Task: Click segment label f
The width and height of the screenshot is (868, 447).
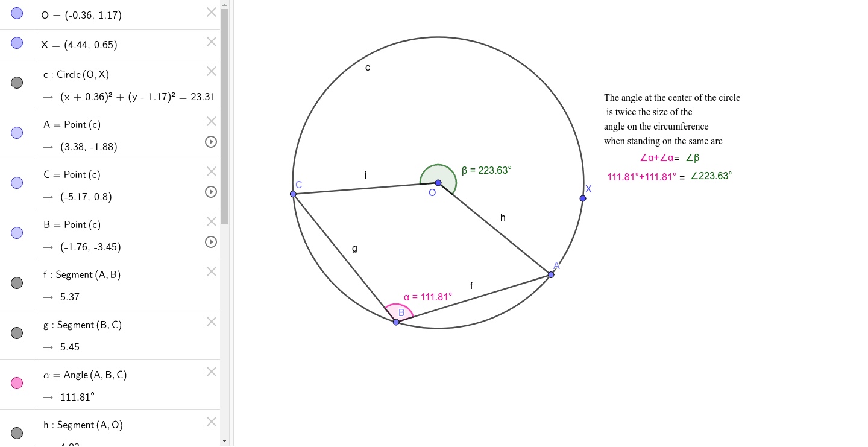Action: pos(471,285)
